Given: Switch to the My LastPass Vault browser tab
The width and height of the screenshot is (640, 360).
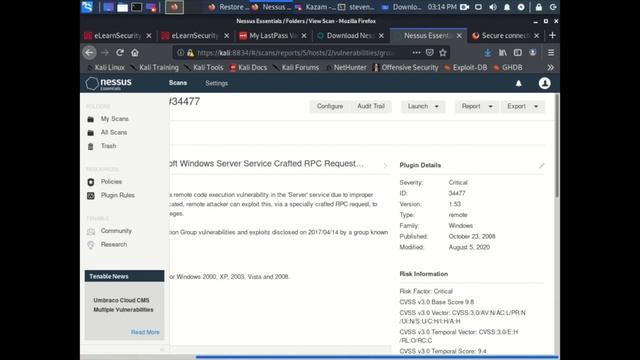Looking at the screenshot, I should click(x=273, y=36).
